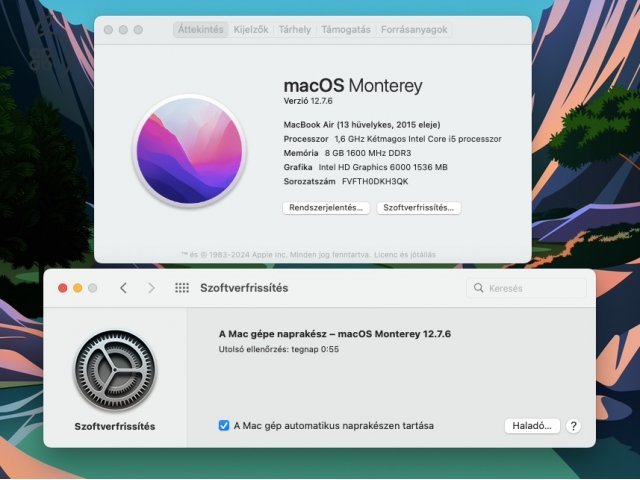
Task: Click the Szoftverfrissítés label under gear icon
Action: [x=115, y=427]
